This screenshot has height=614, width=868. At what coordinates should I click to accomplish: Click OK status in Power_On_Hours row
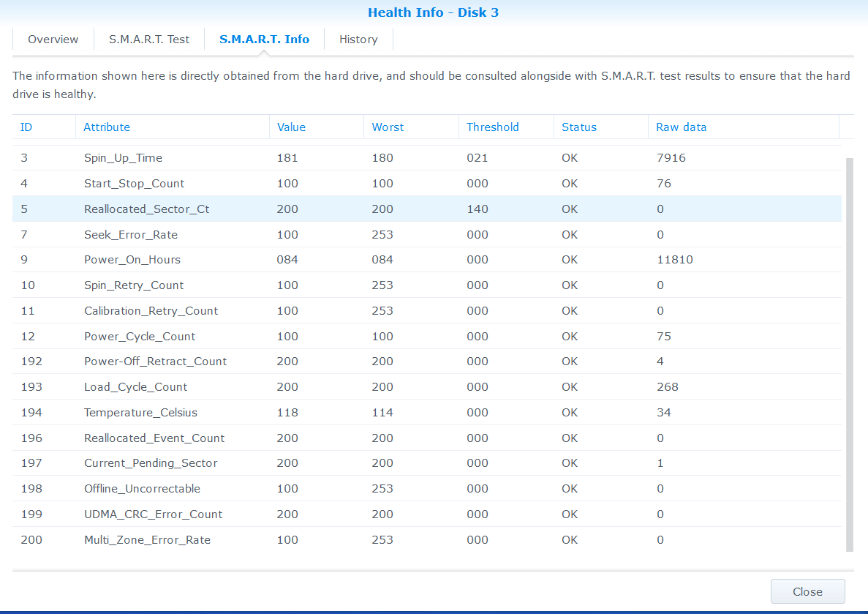click(x=570, y=259)
